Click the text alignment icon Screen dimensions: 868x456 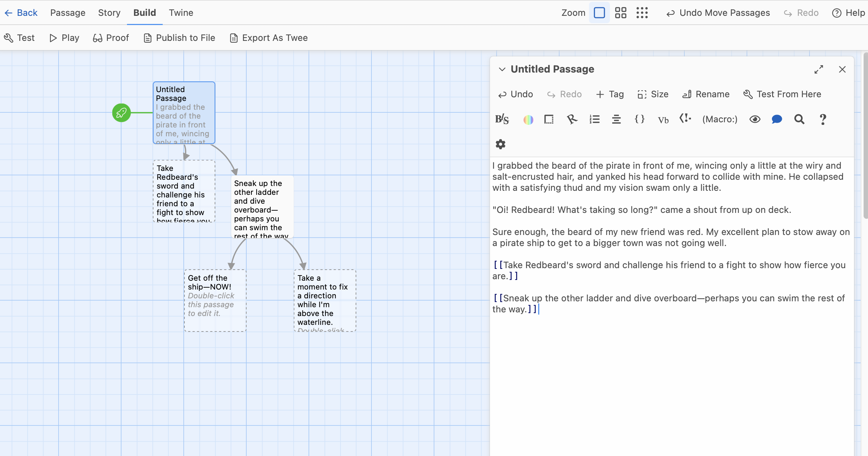tap(616, 119)
